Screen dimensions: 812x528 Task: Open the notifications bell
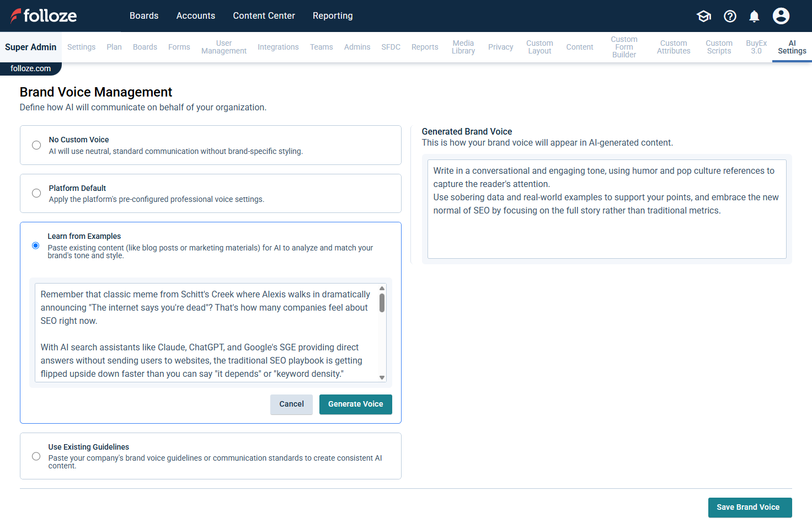(x=754, y=16)
